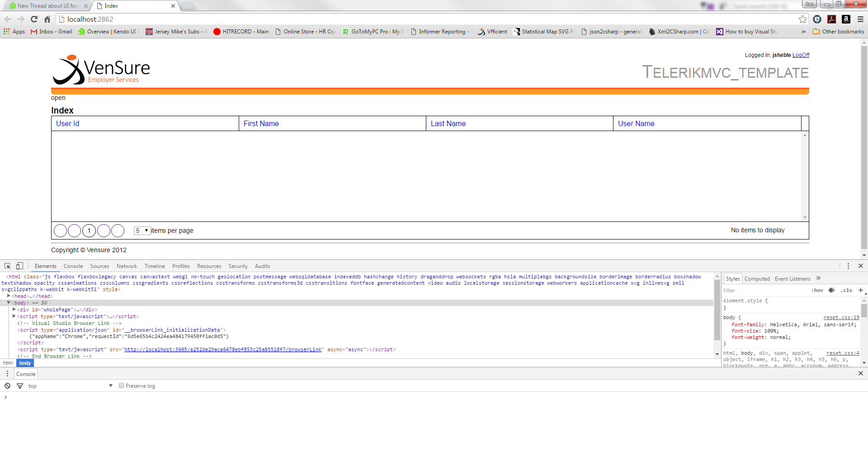868x470 pixels.
Task: Expand the head element node
Action: pyautogui.click(x=9, y=296)
